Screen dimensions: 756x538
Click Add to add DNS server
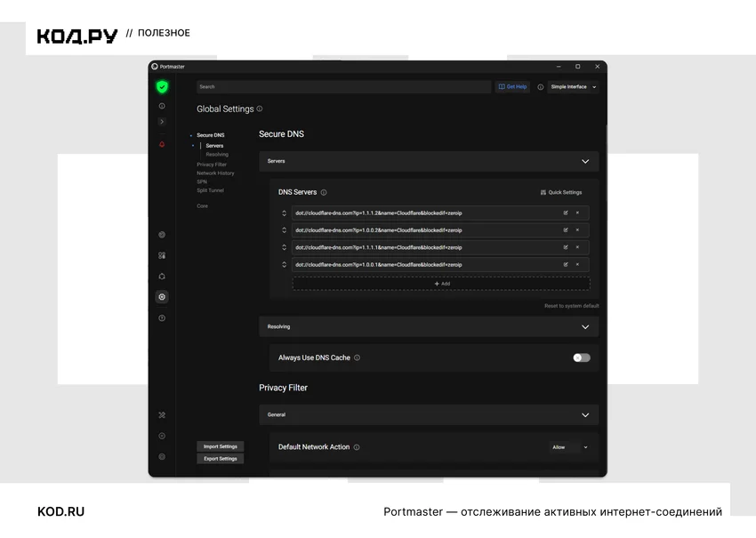tap(441, 284)
